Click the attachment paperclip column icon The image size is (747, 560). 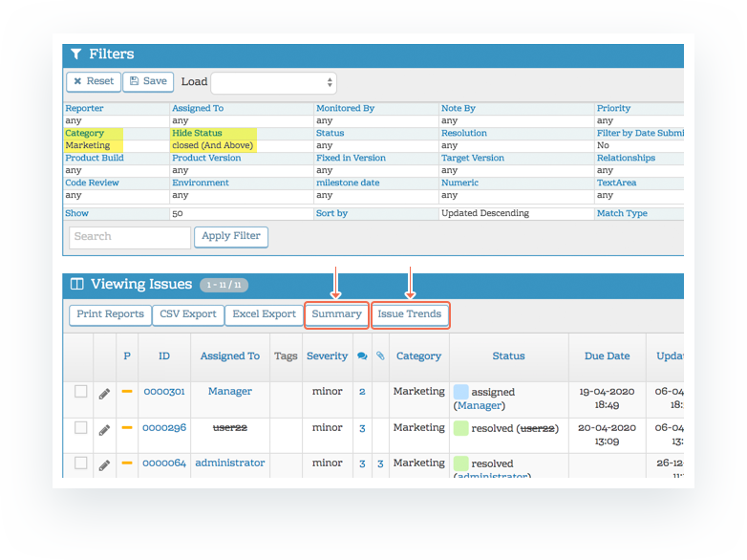tap(380, 356)
